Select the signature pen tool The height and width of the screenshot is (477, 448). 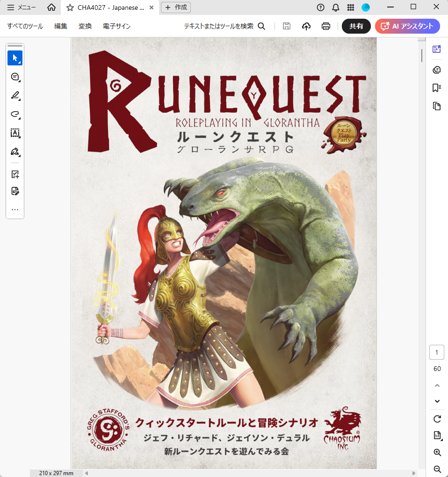(15, 152)
